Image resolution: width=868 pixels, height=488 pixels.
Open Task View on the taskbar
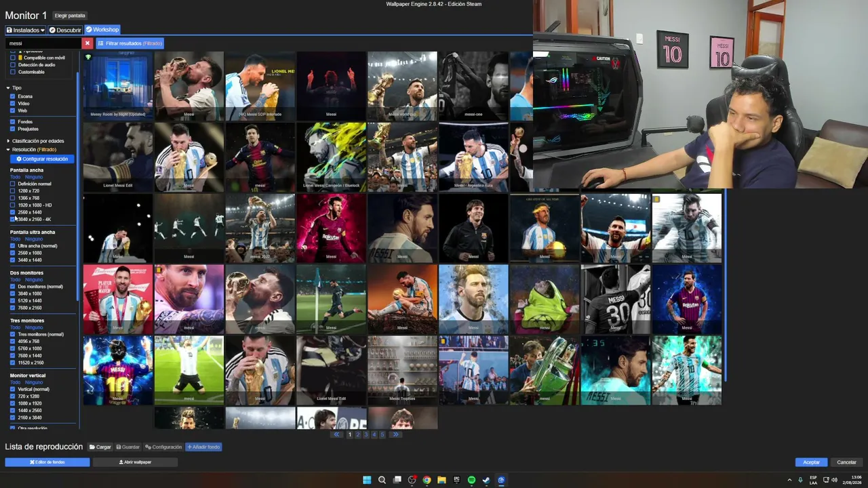pyautogui.click(x=397, y=480)
